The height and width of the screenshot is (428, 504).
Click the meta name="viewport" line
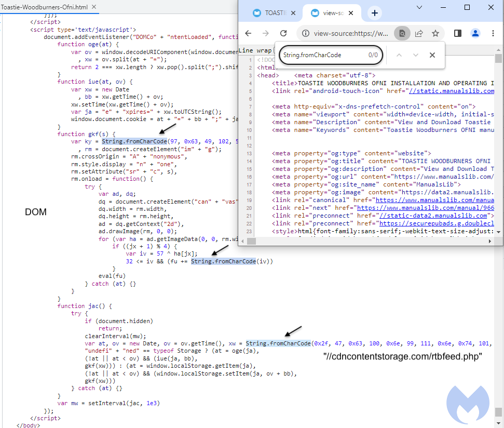(383, 114)
